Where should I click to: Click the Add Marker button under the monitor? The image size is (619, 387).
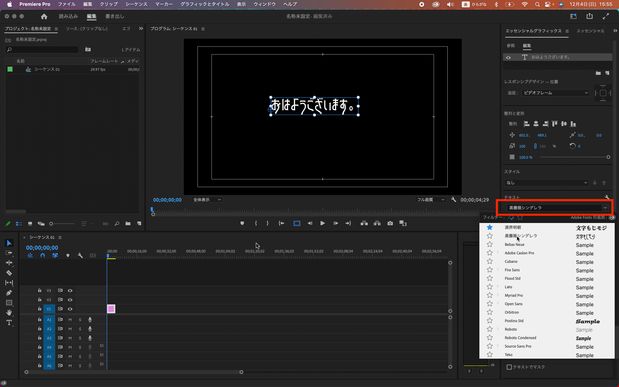point(242,224)
